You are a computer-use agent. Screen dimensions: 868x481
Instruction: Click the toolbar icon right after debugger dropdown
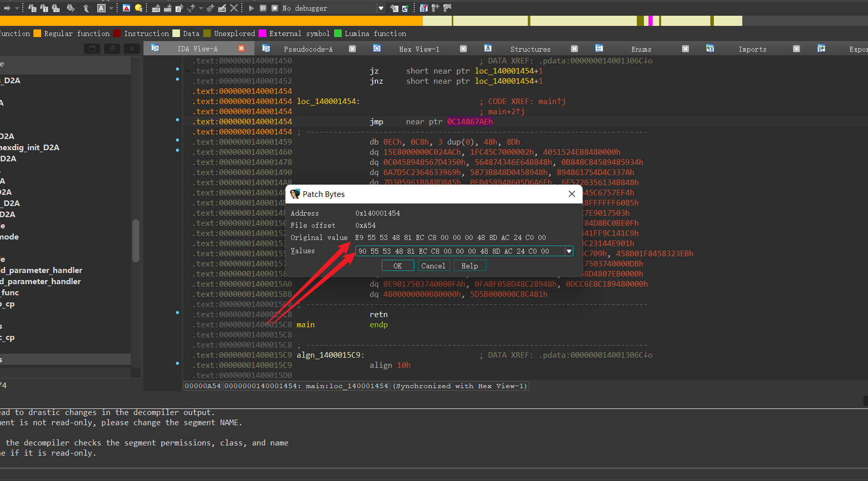point(394,8)
